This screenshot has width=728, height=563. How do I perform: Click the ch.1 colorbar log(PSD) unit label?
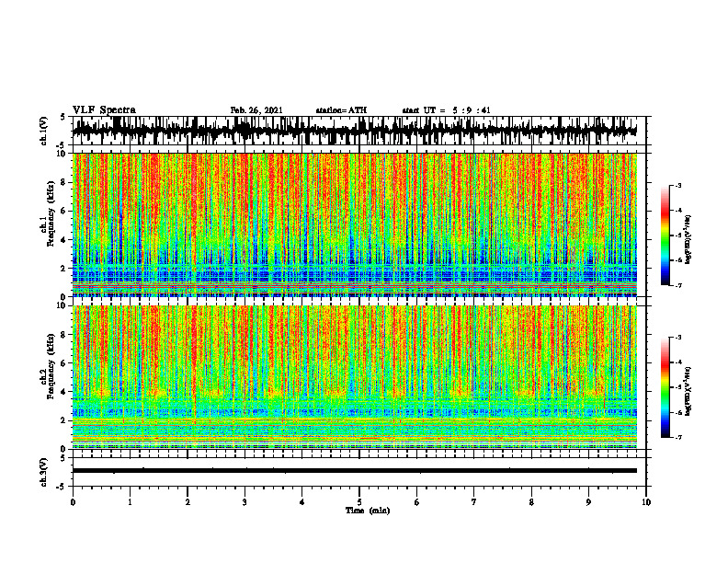(x=688, y=240)
